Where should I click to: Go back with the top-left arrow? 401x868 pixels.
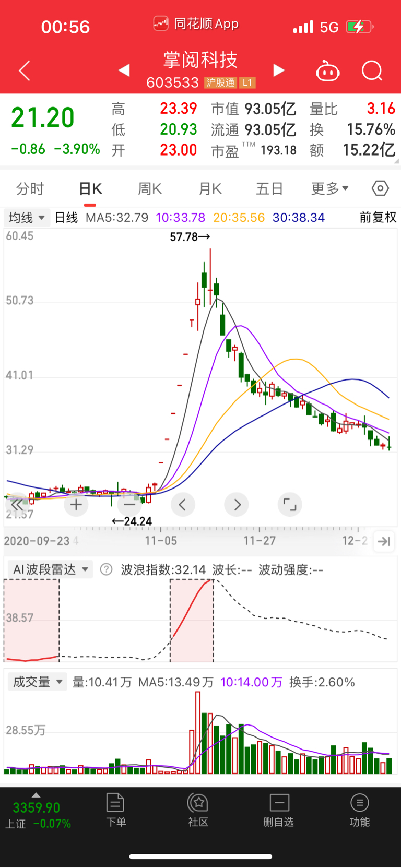[x=25, y=70]
